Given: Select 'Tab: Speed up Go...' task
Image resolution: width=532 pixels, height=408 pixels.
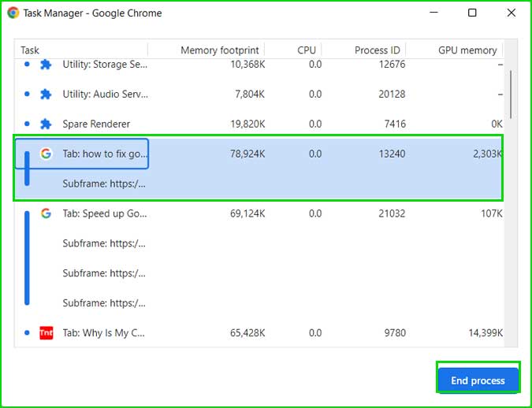Looking at the screenshot, I should point(259,213).
